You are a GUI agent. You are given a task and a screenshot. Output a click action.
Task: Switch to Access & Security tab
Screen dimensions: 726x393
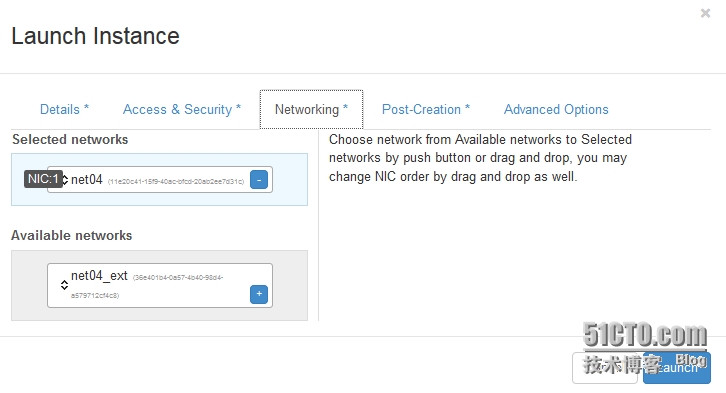[x=182, y=110]
